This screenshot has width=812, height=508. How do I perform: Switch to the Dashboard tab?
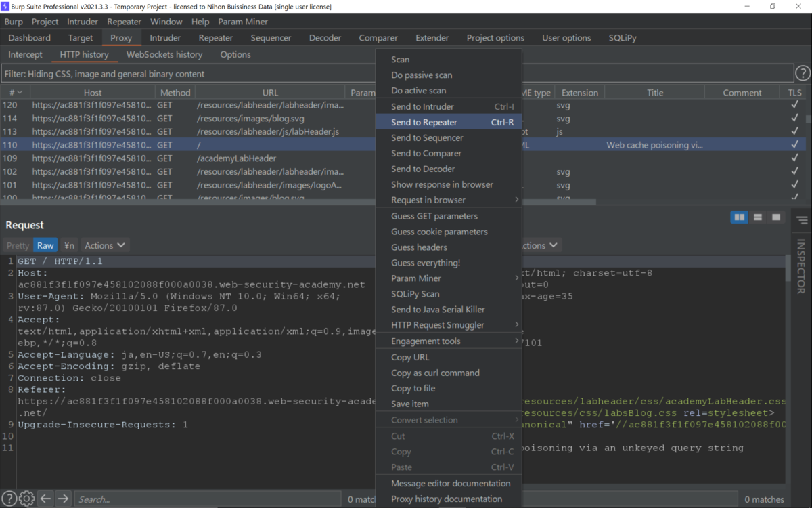(x=30, y=38)
